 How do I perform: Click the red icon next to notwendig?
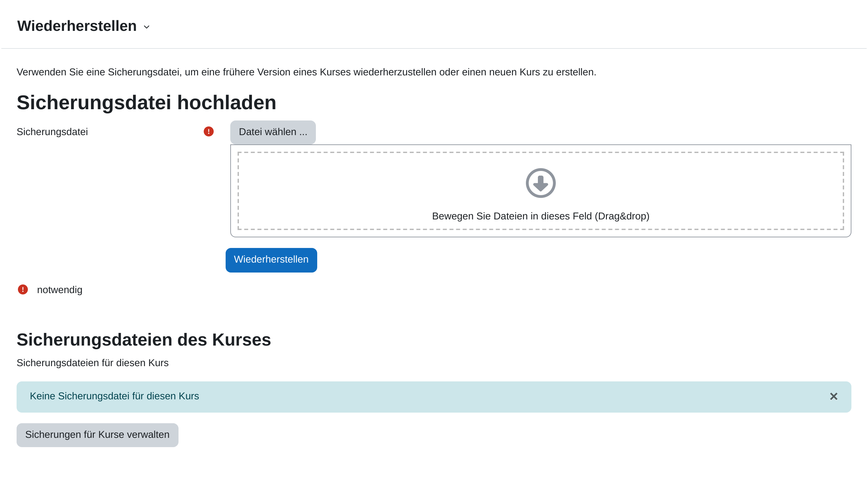23,289
